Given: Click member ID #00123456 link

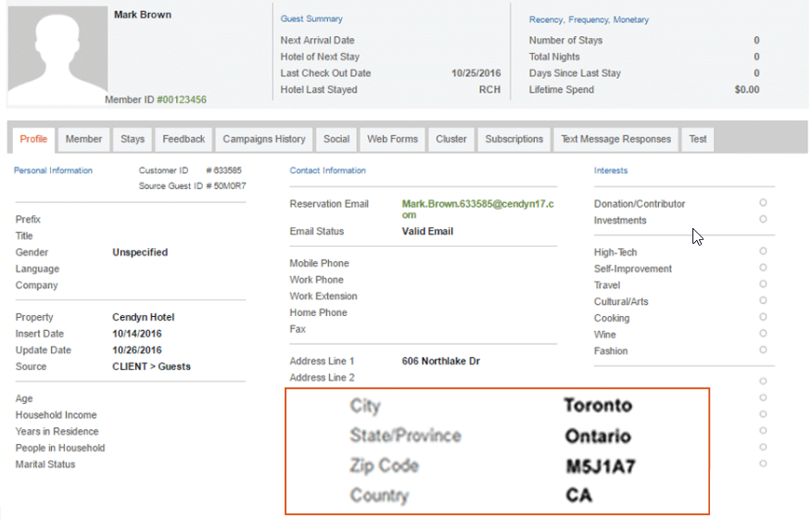Looking at the screenshot, I should (x=182, y=99).
